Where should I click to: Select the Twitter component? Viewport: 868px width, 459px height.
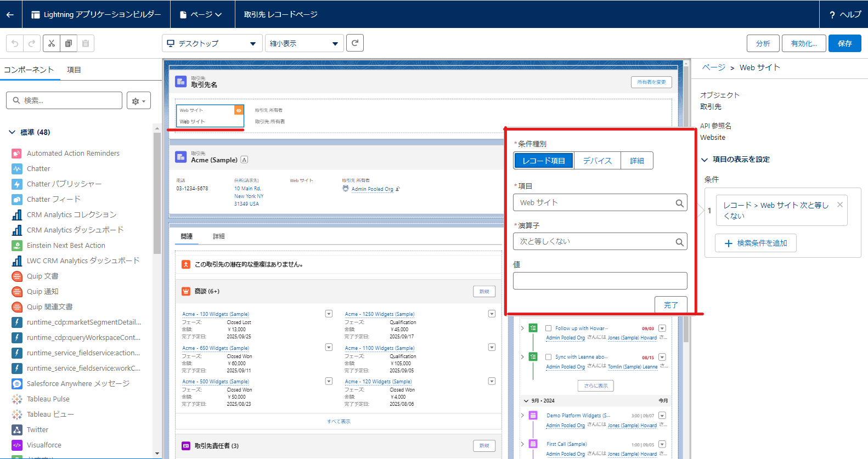click(37, 430)
